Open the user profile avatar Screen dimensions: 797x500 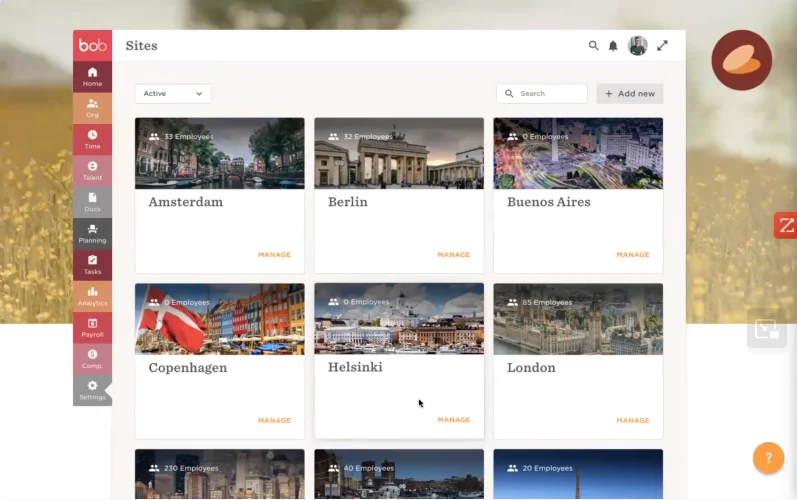pyautogui.click(x=637, y=46)
